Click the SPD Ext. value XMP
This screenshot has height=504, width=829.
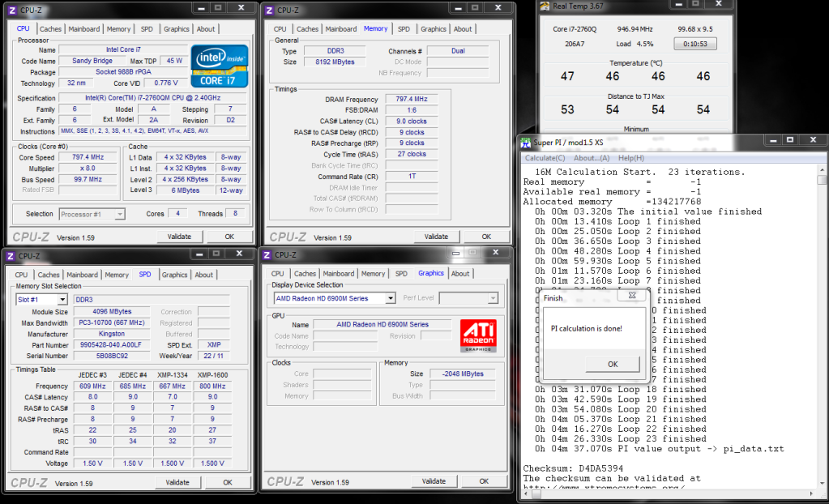pyautogui.click(x=214, y=345)
